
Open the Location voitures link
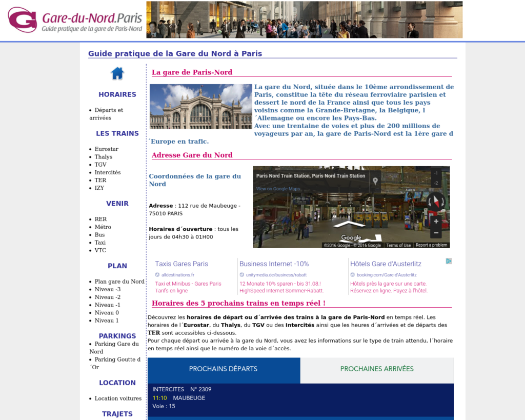[x=118, y=398]
